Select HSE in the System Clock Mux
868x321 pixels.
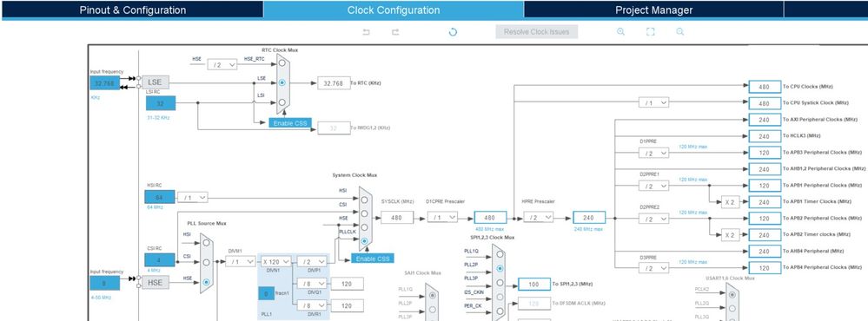coord(364,227)
